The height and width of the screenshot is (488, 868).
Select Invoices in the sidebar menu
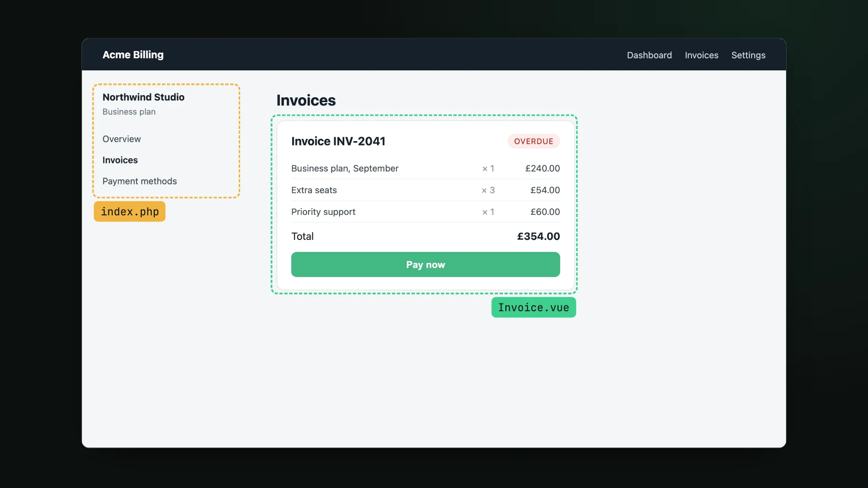click(120, 160)
